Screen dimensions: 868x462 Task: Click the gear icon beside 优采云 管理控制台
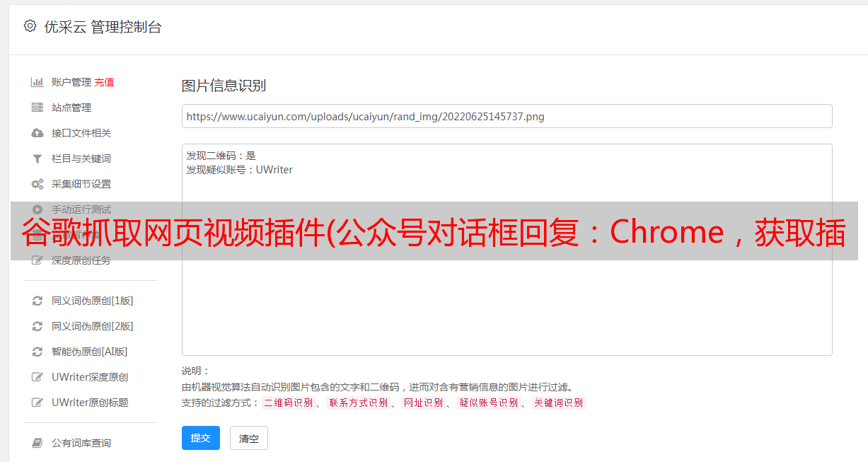[x=30, y=26]
